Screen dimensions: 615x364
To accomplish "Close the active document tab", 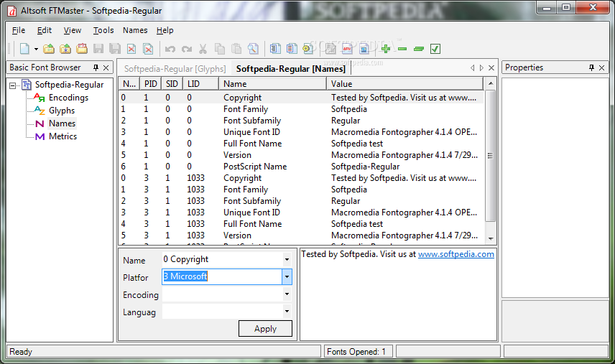I will pos(491,67).
